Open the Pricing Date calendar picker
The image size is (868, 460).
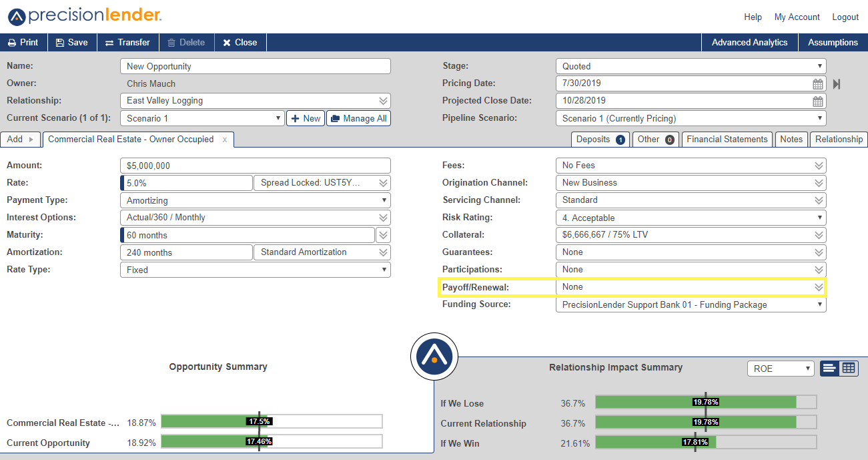coord(818,84)
